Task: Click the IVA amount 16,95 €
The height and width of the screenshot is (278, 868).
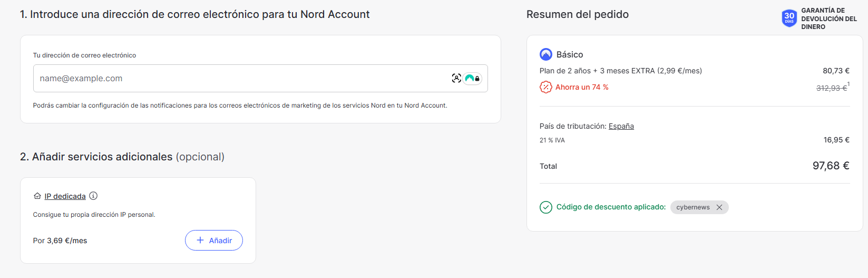Action: coord(837,140)
